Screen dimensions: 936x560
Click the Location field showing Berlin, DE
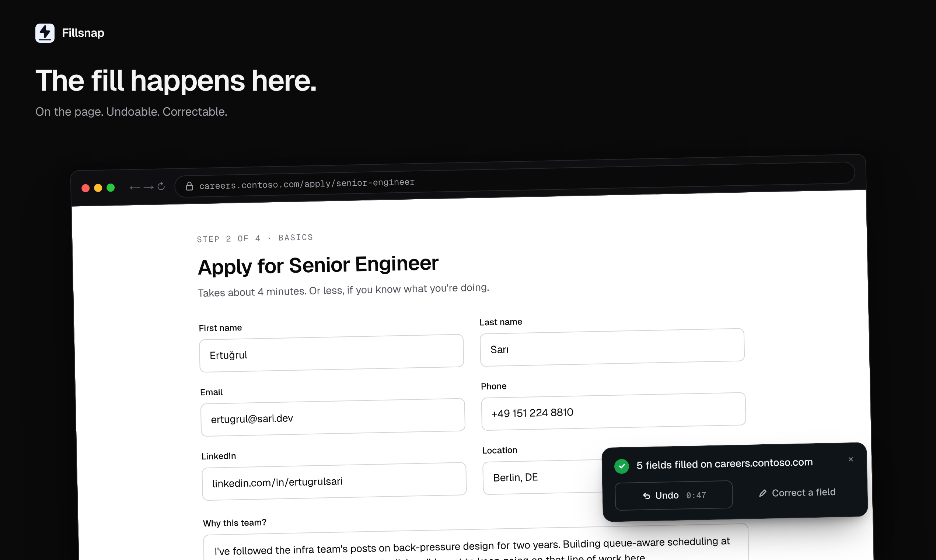pos(542,477)
